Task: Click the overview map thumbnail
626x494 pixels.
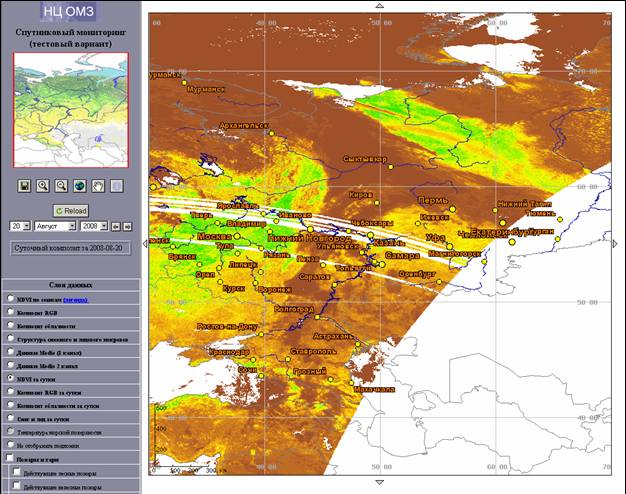Action: pos(70,110)
